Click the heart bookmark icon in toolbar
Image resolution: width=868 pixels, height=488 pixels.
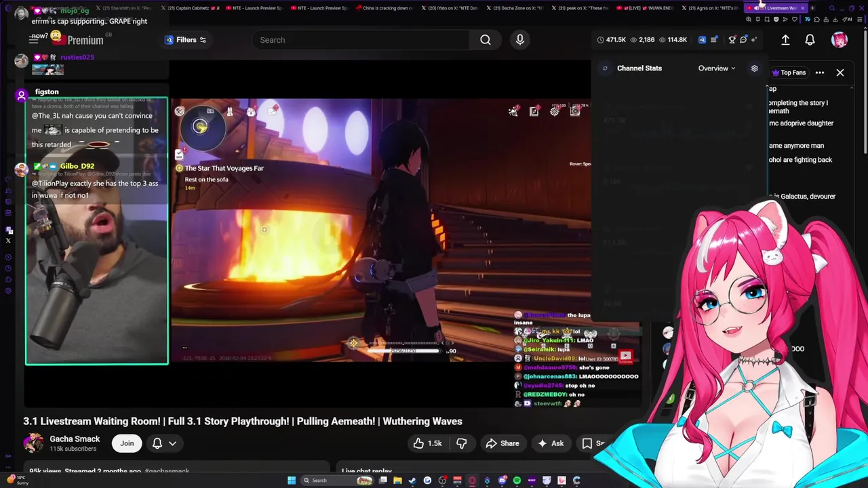(795, 19)
